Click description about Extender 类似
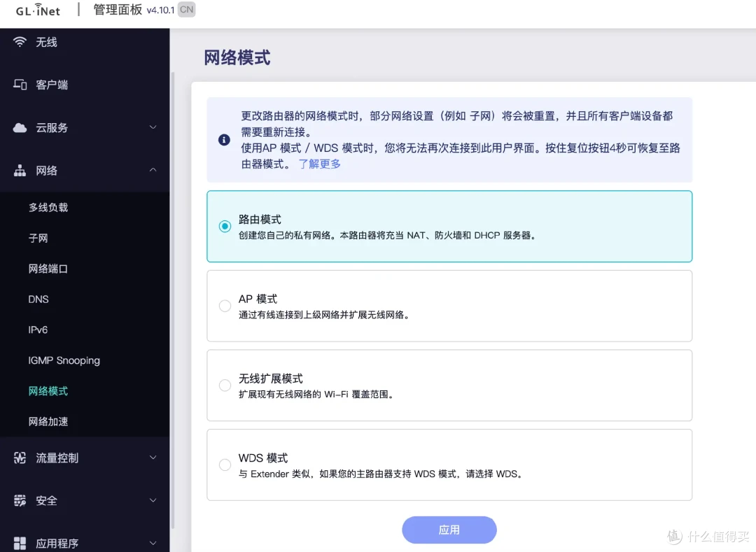Image resolution: width=756 pixels, height=552 pixels. coord(381,474)
